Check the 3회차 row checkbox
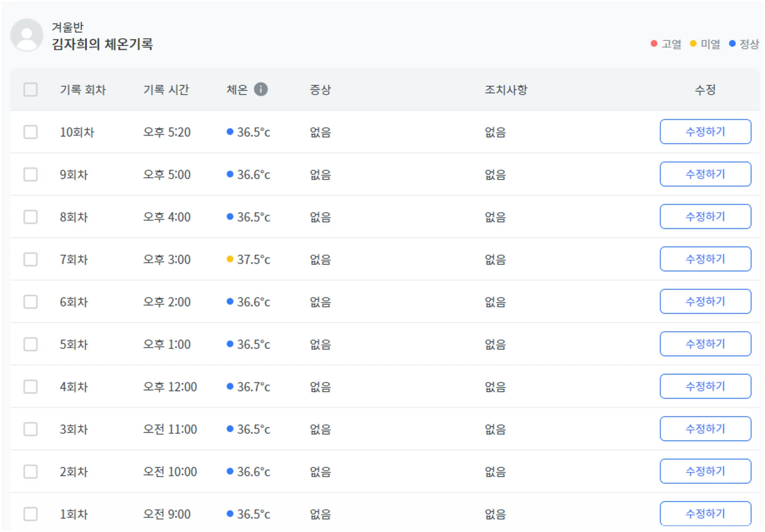 coord(30,429)
